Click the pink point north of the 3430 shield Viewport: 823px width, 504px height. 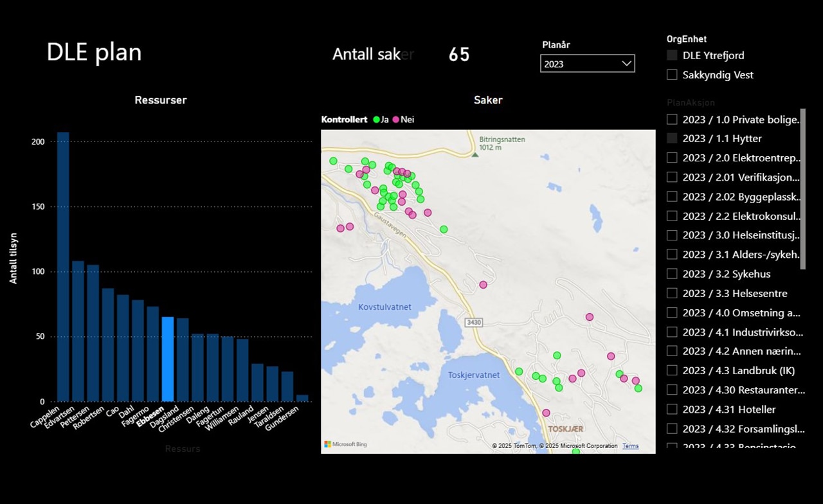click(483, 285)
